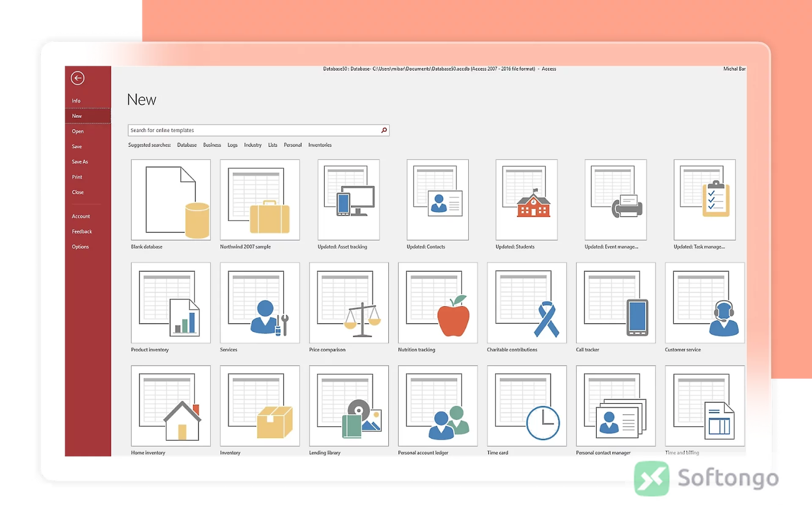Choose the Customer service headset template
Image resolution: width=812 pixels, height=521 pixels.
(705, 303)
